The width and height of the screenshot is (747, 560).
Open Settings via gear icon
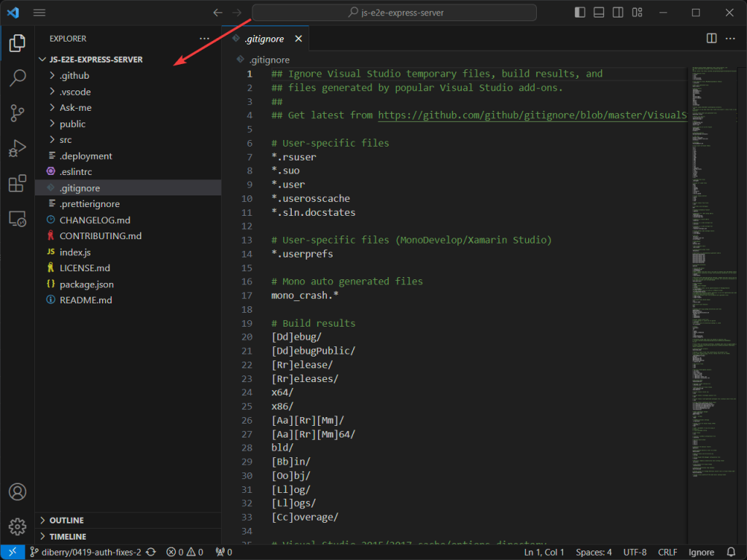(x=18, y=526)
